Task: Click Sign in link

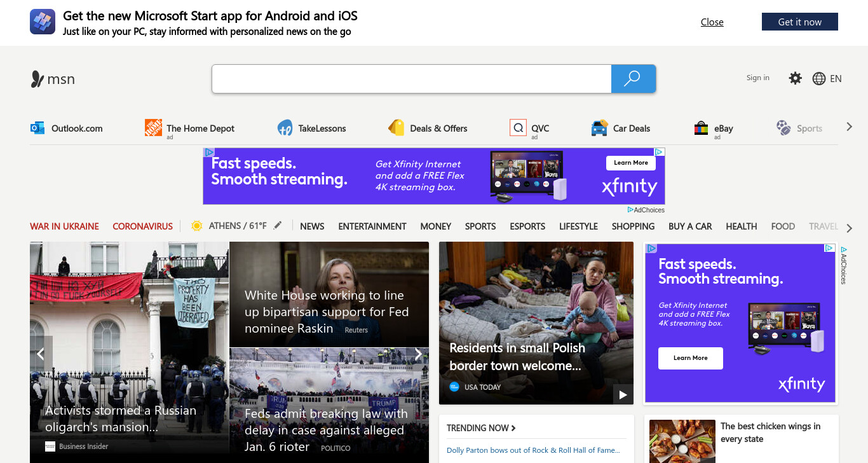Action: (x=758, y=78)
